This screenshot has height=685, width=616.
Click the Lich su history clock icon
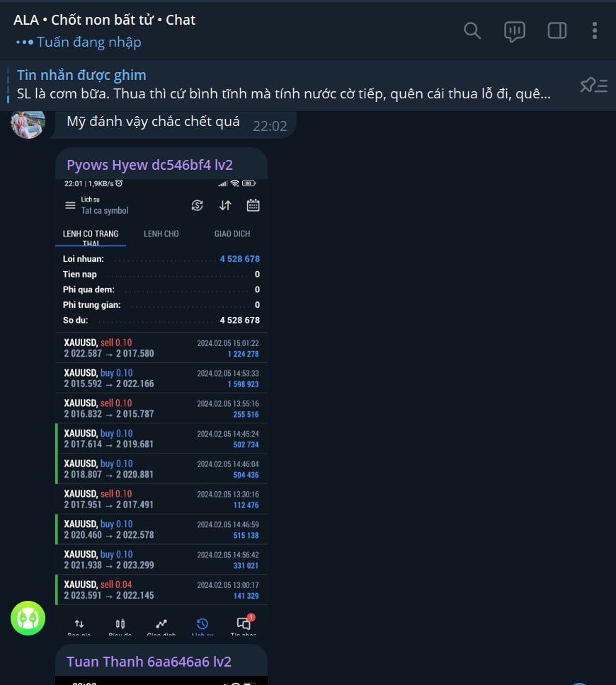pyautogui.click(x=203, y=624)
